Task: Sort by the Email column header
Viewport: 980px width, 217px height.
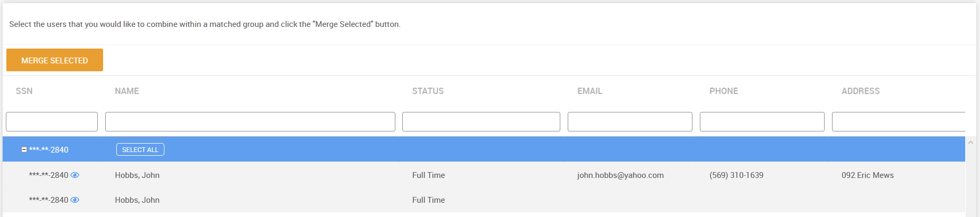Action: click(590, 91)
